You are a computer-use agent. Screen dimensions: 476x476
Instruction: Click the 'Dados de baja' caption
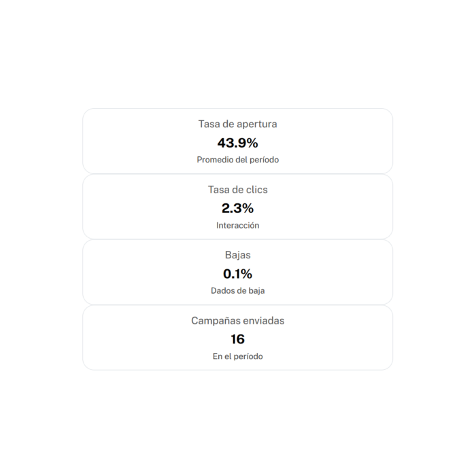click(237, 290)
